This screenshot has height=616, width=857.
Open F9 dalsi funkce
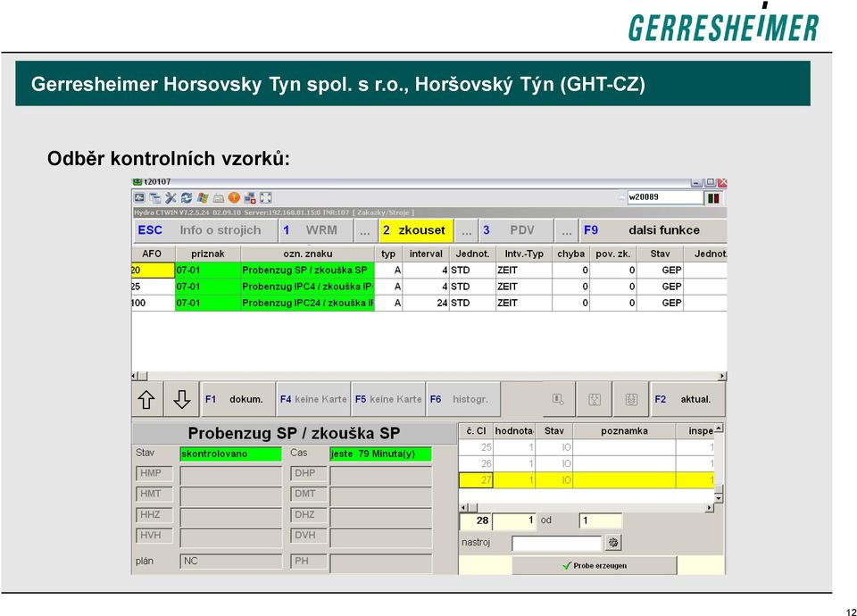pyautogui.click(x=653, y=230)
